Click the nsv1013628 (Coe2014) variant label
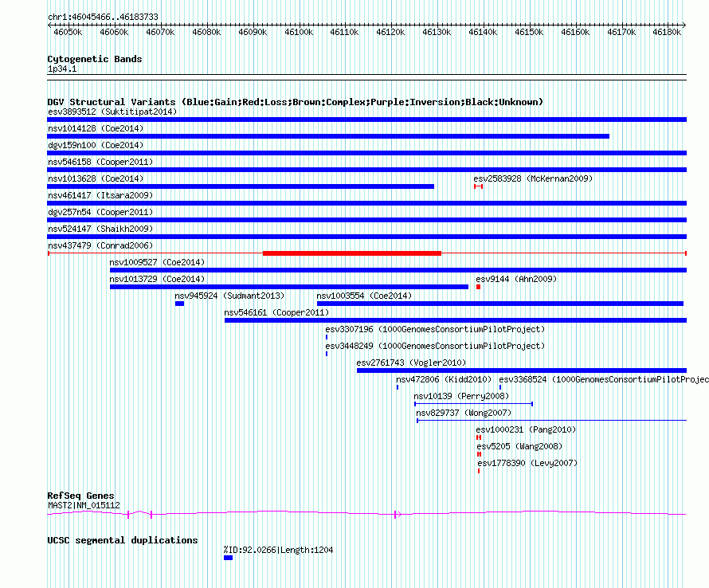The image size is (709, 588). 96,178
